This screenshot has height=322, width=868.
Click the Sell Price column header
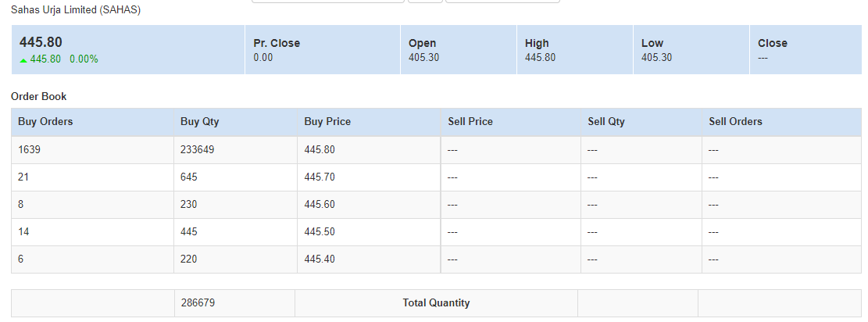click(x=470, y=122)
